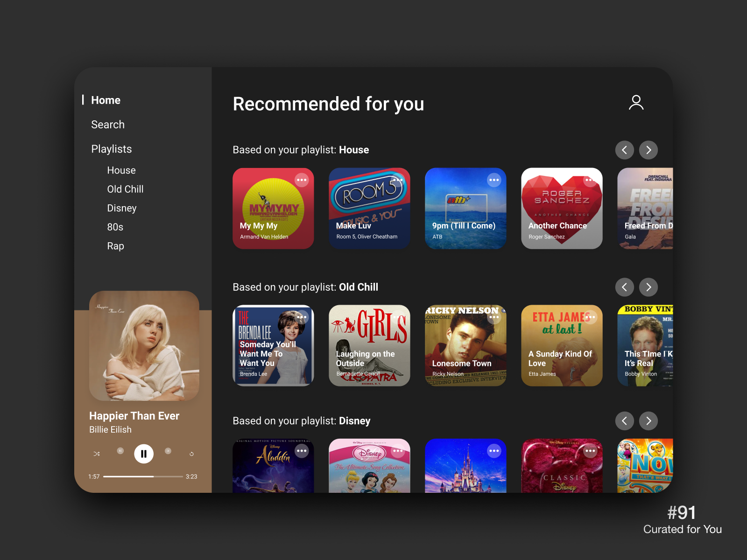The width and height of the screenshot is (747, 560).
Task: Click the Old Chill playlist heading link
Action: tap(359, 287)
